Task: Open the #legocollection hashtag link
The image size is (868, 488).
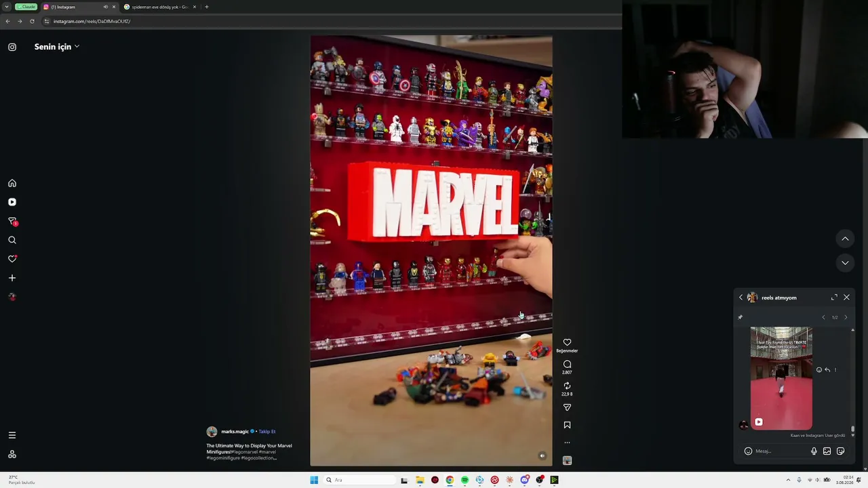Action: [x=258, y=458]
